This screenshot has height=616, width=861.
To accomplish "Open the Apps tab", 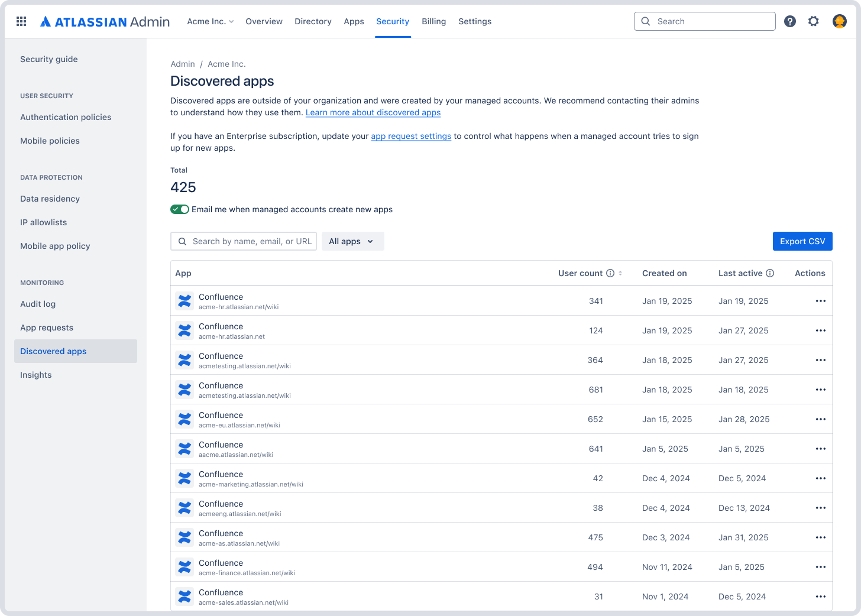I will pyautogui.click(x=354, y=21).
